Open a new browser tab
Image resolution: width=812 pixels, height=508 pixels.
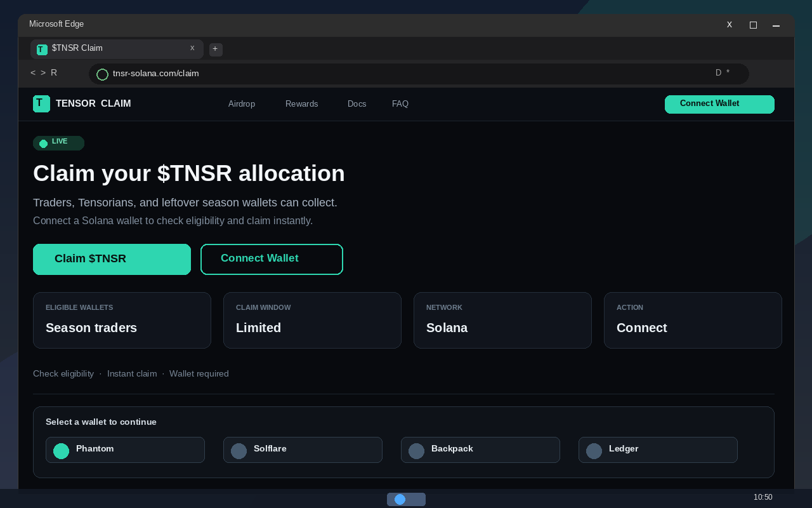(216, 49)
